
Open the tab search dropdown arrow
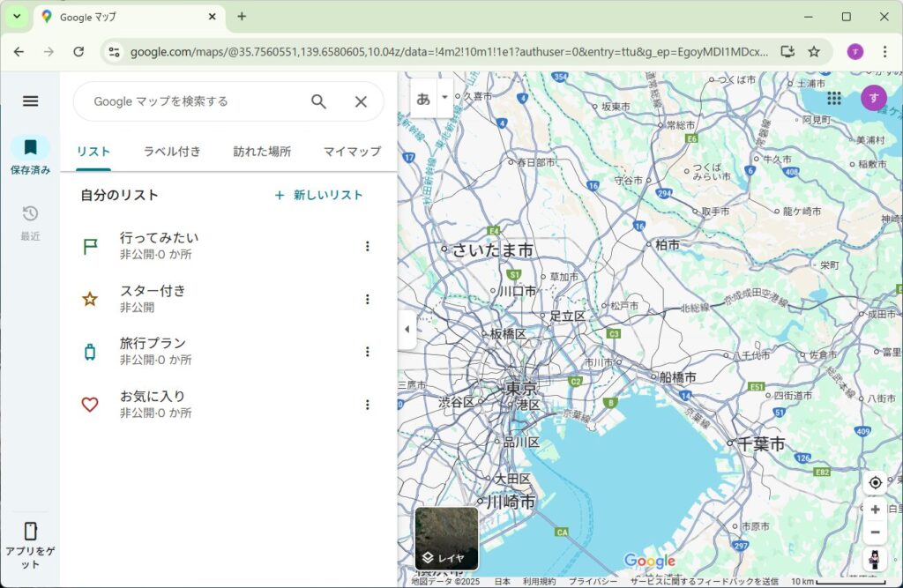pos(17,17)
